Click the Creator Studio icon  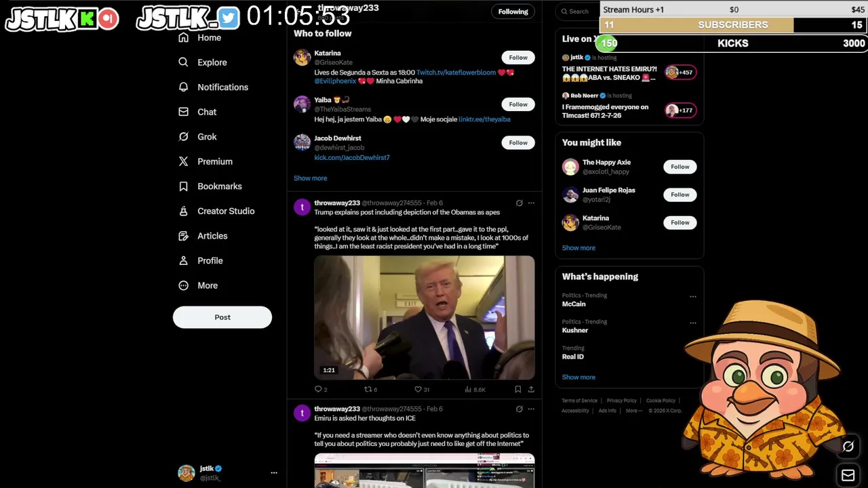tap(183, 211)
